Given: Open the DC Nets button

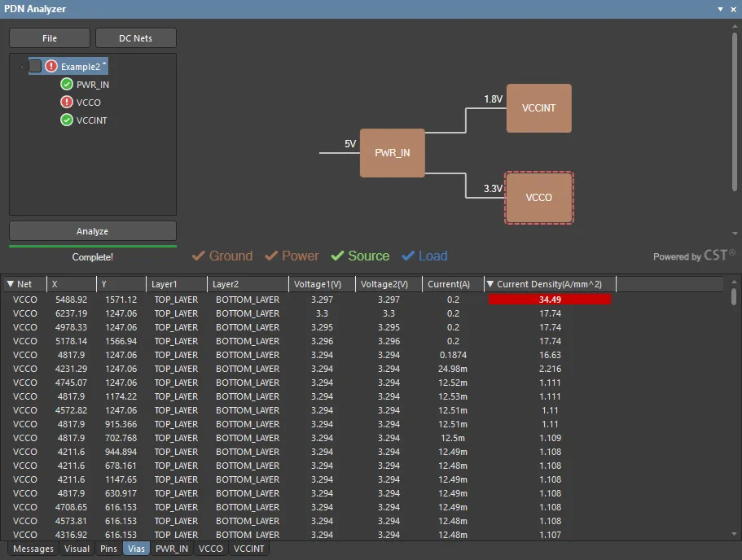Looking at the screenshot, I should [x=135, y=38].
